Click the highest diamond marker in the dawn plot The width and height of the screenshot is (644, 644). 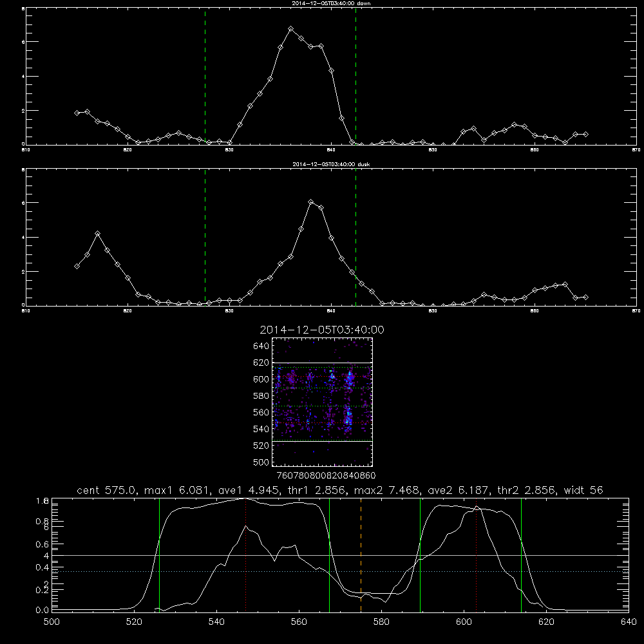[291, 29]
